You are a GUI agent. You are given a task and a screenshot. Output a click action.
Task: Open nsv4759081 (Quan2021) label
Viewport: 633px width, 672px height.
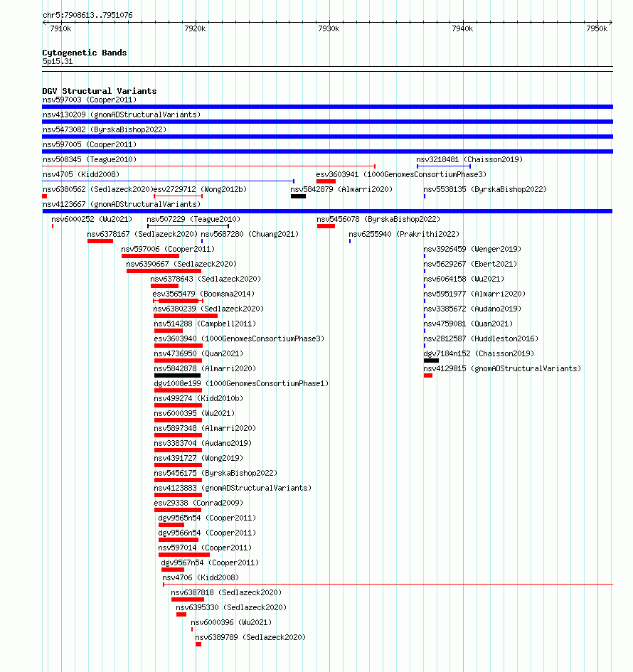coord(468,324)
